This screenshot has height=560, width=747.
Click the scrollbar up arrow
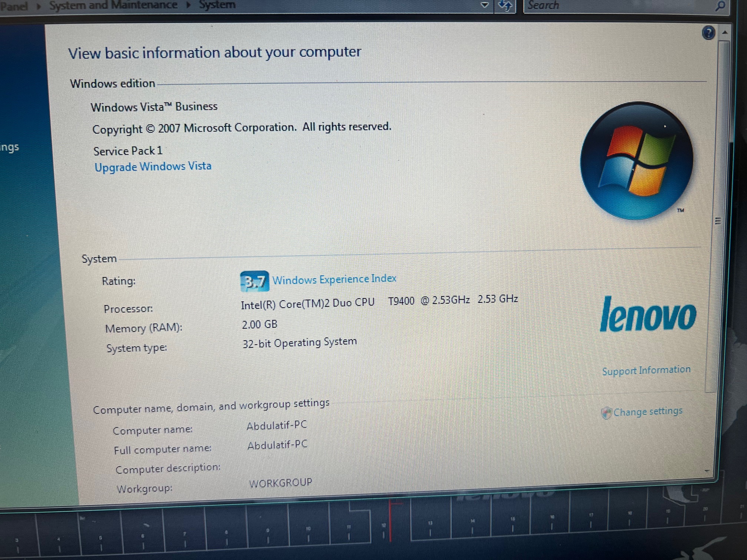(725, 33)
